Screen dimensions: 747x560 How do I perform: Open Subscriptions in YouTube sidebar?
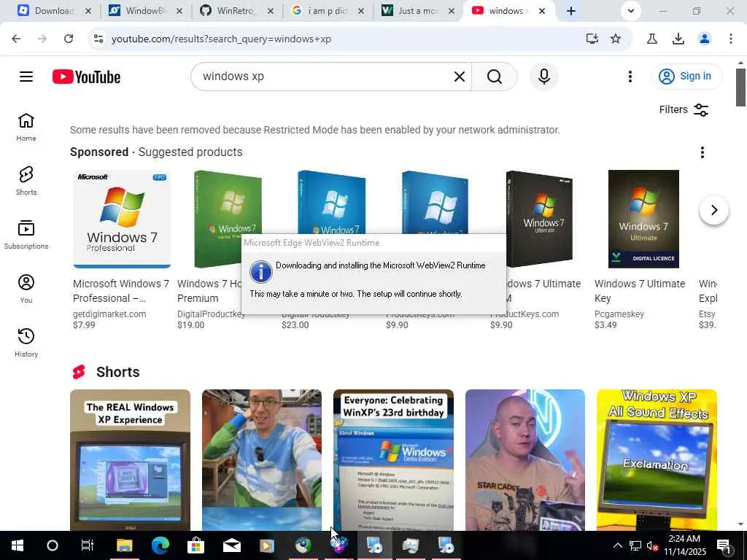coord(26,235)
